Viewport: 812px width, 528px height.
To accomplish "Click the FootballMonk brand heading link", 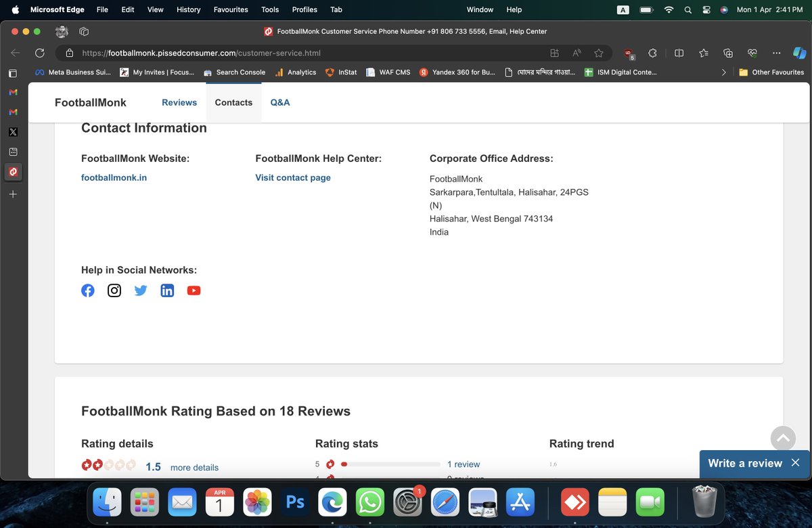I will pos(91,102).
